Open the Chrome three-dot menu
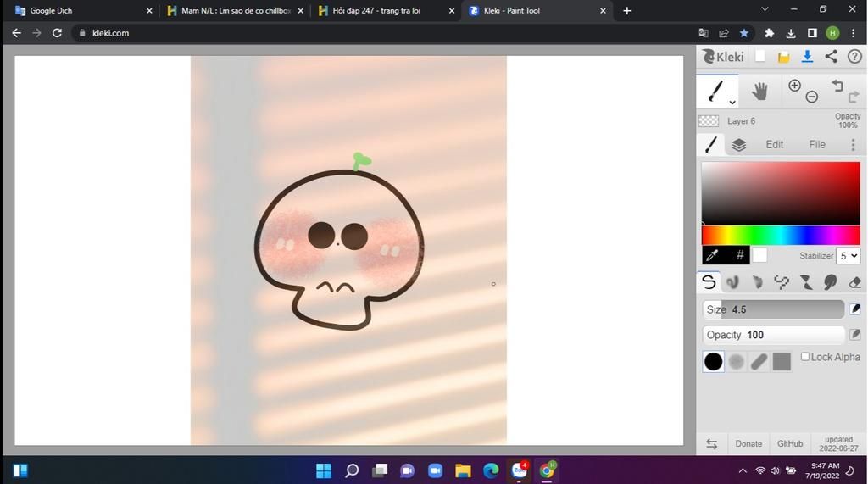 coord(853,33)
